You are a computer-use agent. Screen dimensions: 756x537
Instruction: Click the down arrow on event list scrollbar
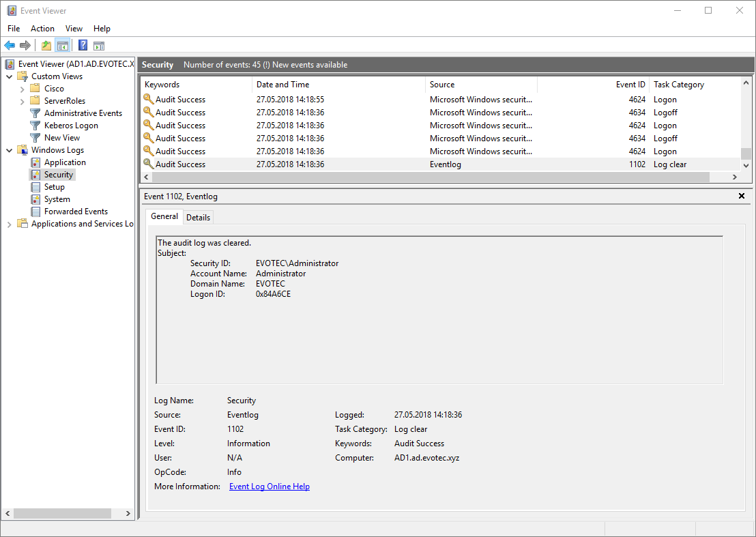(x=745, y=165)
